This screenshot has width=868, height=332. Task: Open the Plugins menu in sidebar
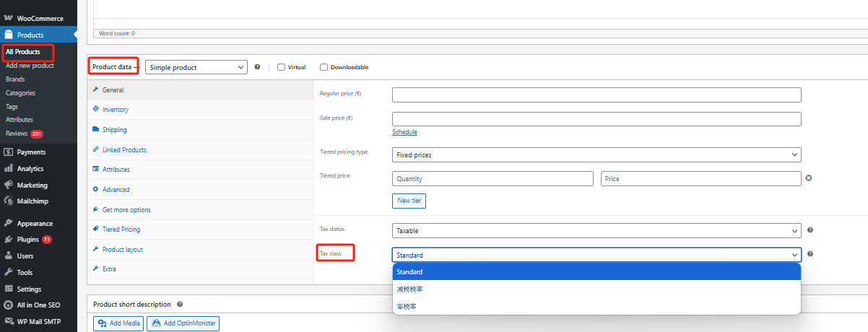coord(27,239)
